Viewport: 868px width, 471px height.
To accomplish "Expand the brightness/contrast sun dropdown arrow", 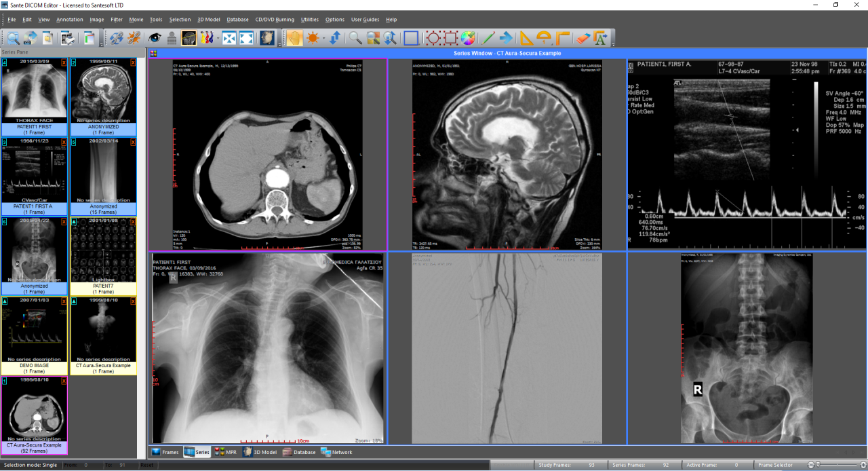I will coord(323,39).
